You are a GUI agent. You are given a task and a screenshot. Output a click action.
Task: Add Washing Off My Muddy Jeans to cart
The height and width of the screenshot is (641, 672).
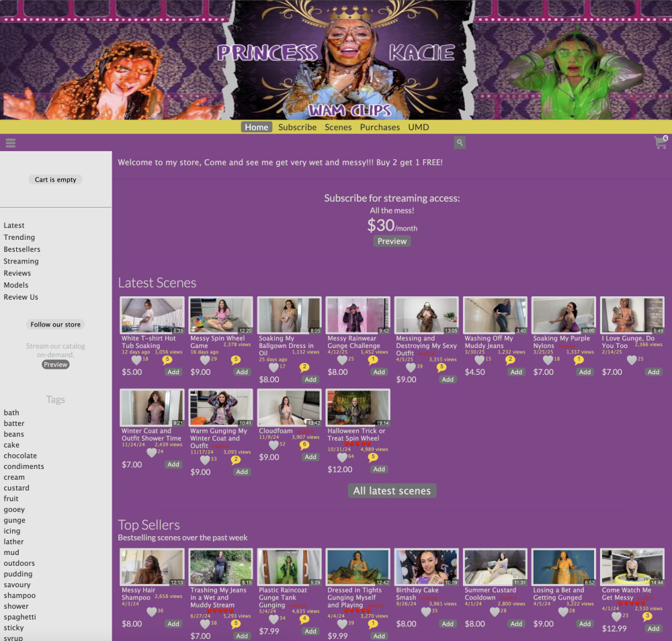click(516, 372)
